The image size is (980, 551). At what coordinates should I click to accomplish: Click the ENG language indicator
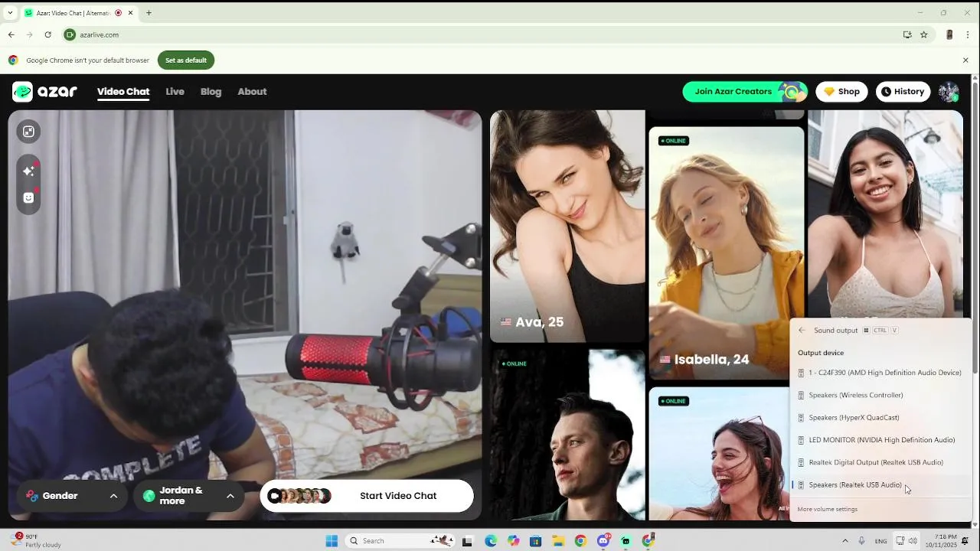click(881, 541)
